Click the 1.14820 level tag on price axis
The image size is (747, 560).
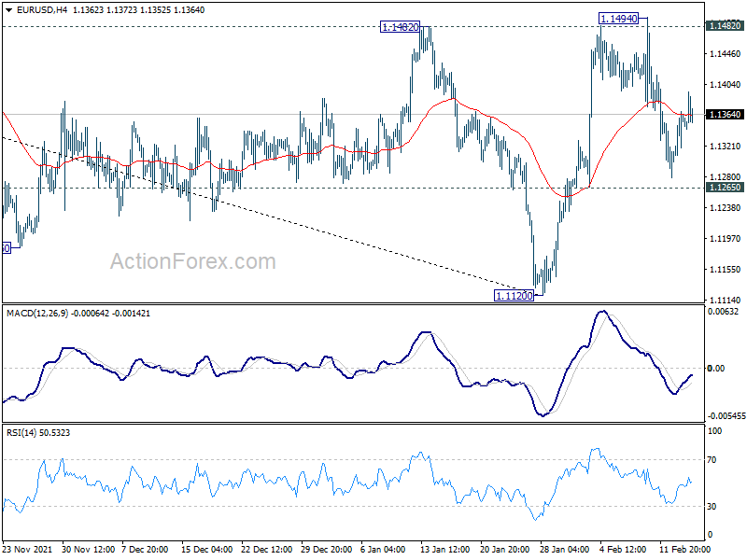pos(726,26)
